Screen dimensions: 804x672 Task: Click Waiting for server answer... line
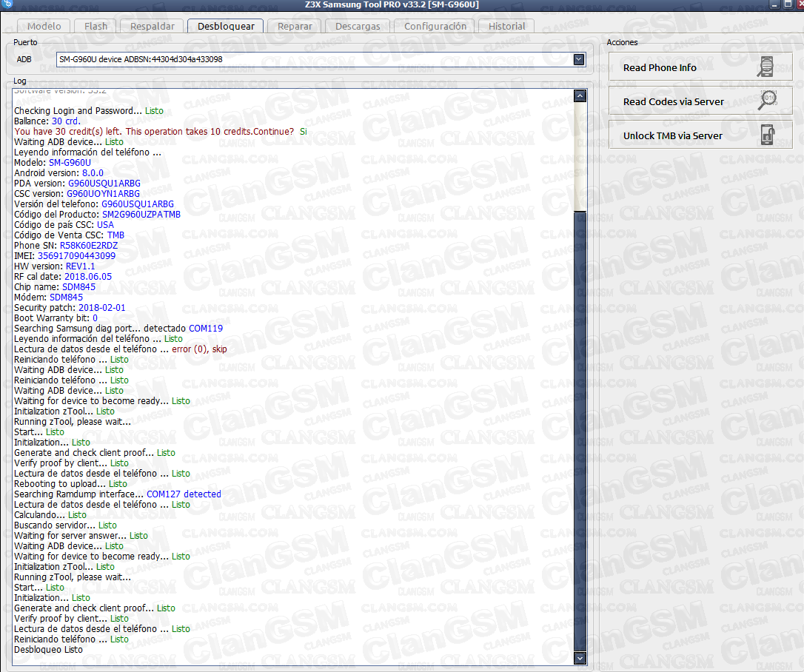pos(81,535)
